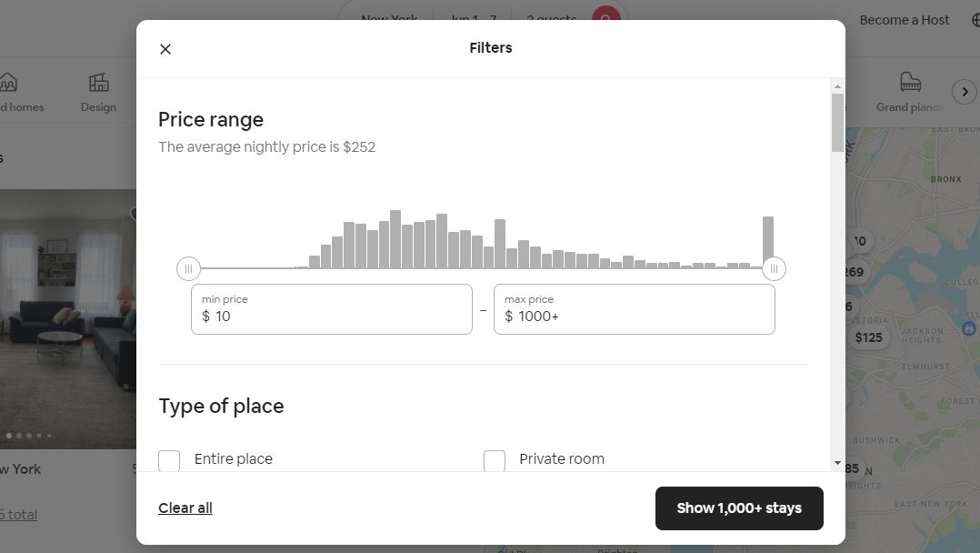Click the Clear all link
Screen dimensions: 980x553
[185, 508]
